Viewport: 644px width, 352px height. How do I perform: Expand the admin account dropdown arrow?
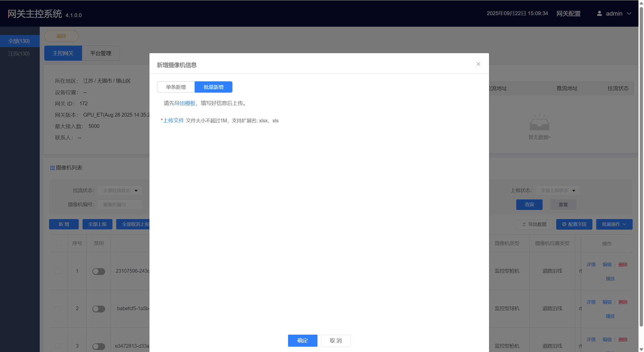pos(629,13)
